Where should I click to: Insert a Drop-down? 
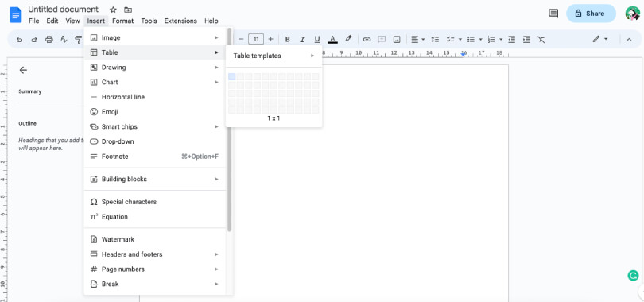[x=155, y=141]
